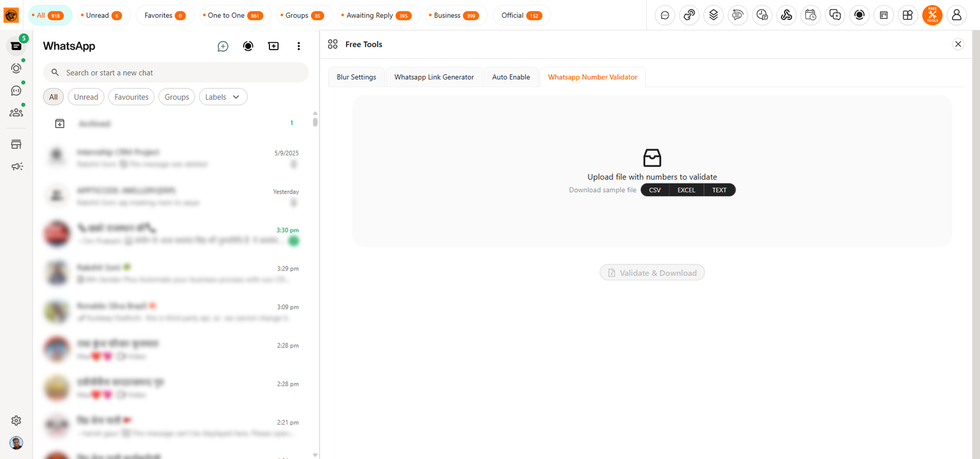The image size is (980, 459).
Task: Select the Groups filter chip in chat list
Action: pyautogui.click(x=176, y=97)
